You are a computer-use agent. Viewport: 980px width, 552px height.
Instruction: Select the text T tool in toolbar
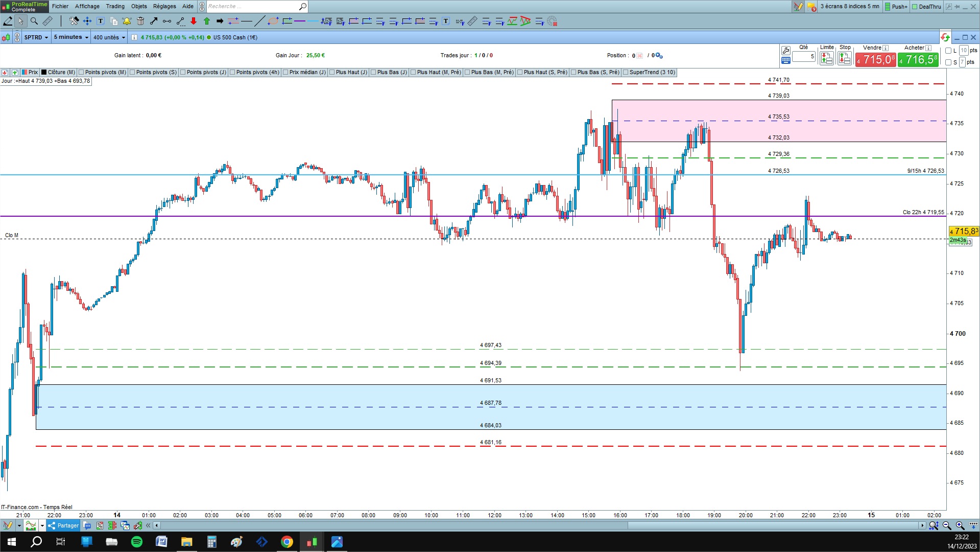tap(101, 21)
